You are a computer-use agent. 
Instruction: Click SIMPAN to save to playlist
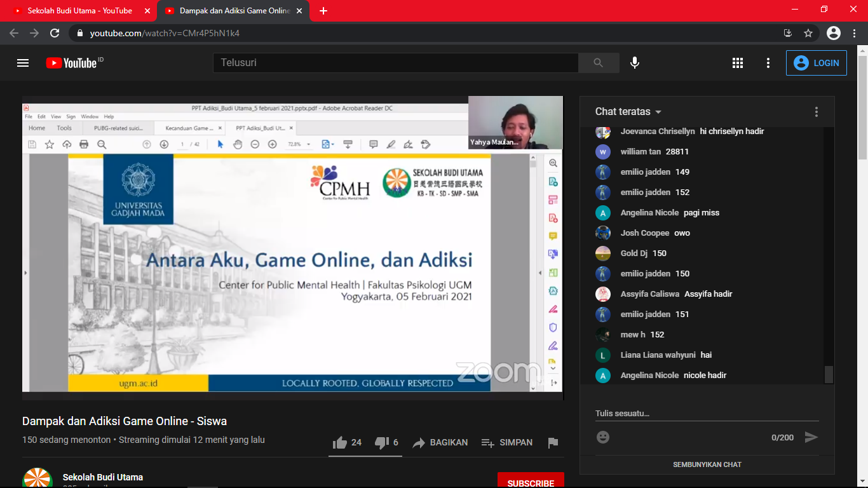507,443
